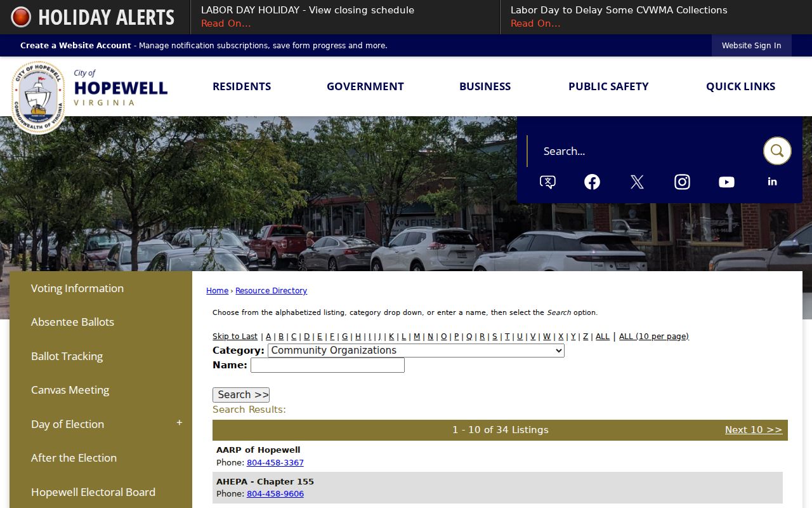Filter listings by letter A

268,337
